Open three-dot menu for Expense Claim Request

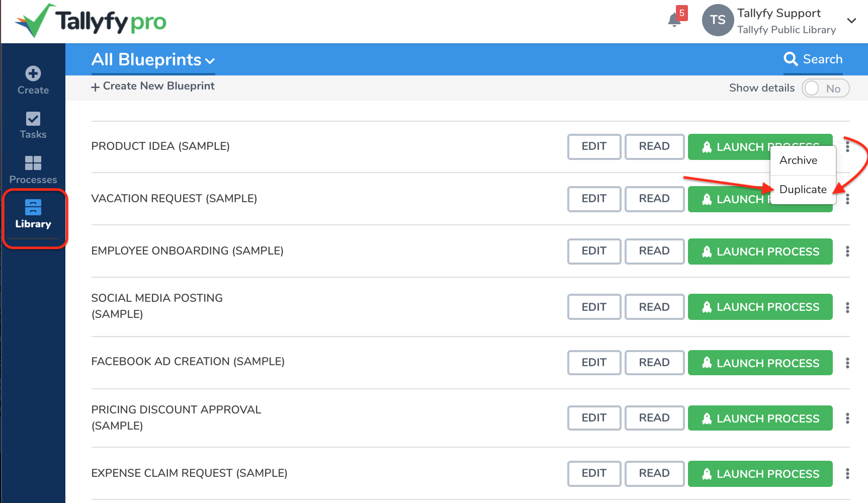point(847,473)
